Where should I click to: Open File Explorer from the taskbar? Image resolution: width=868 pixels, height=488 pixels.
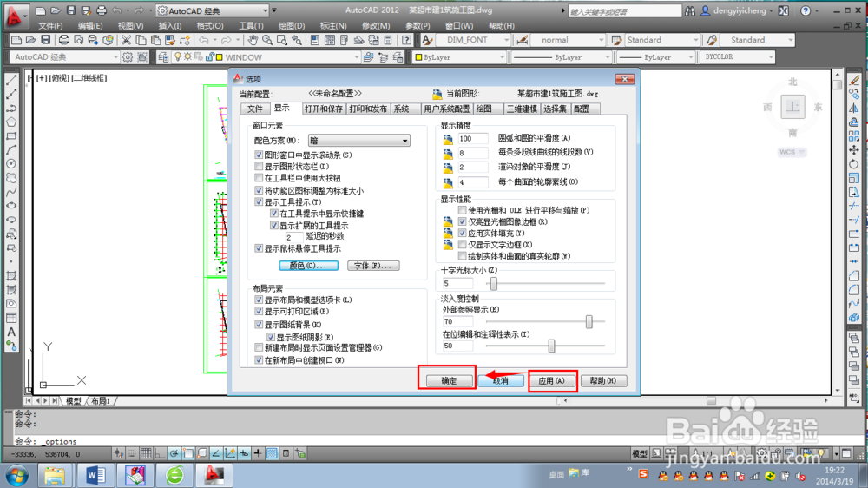tap(55, 475)
